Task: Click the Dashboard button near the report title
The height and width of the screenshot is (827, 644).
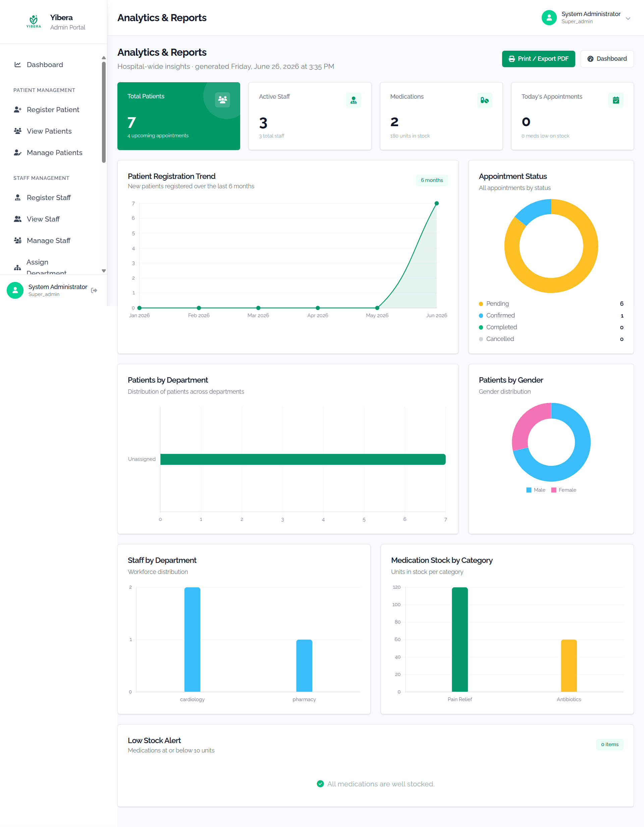Action: coord(607,59)
